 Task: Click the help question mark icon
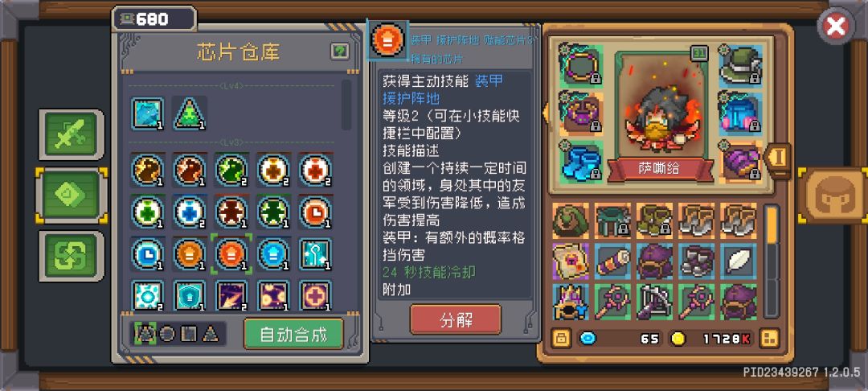pos(340,52)
